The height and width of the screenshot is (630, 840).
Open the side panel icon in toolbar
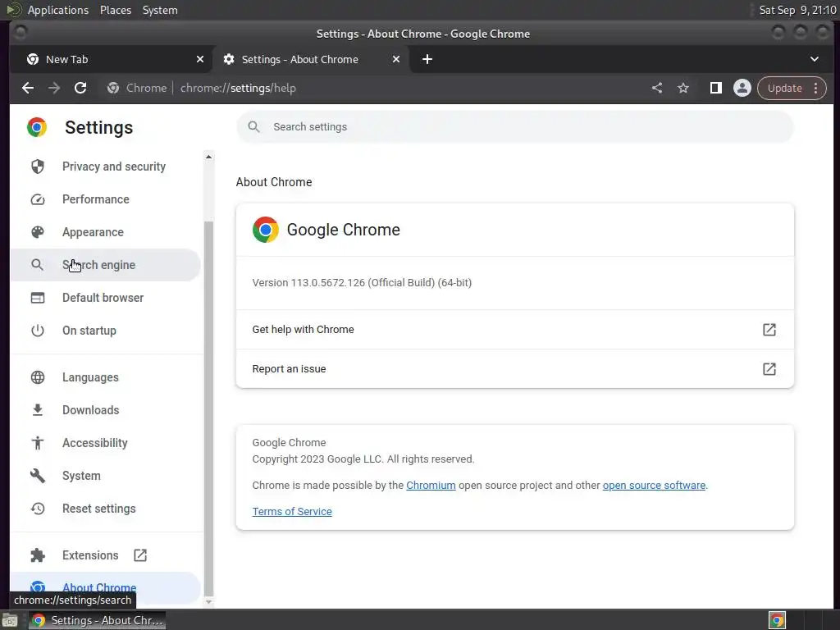point(715,88)
